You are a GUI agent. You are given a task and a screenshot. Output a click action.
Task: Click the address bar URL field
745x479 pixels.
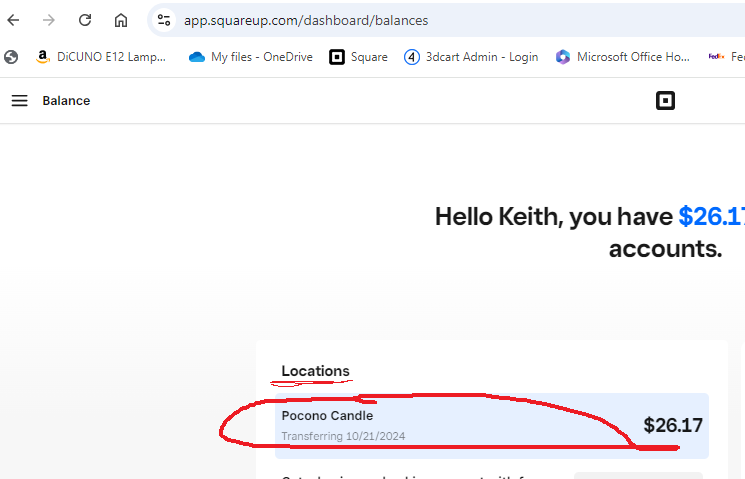[400, 20]
